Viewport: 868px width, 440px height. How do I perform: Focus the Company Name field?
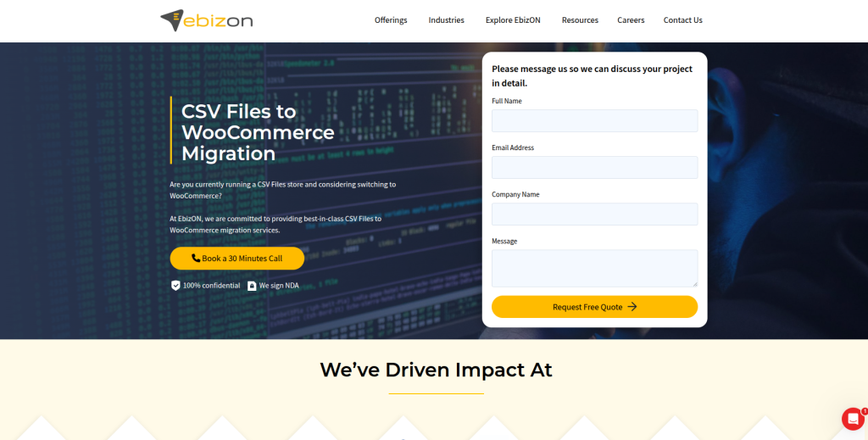(594, 214)
